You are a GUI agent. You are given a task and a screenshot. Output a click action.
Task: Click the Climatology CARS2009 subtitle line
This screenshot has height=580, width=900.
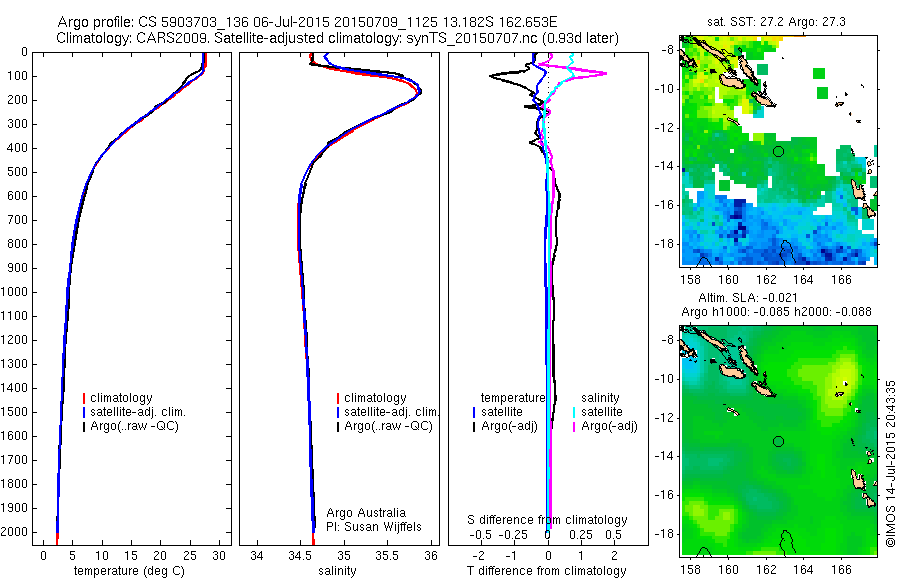338,38
